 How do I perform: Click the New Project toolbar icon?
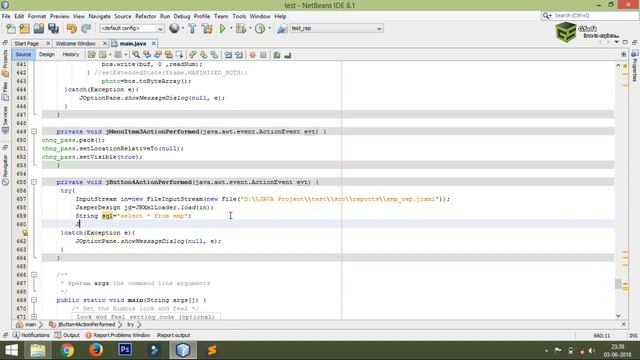pyautogui.click(x=24, y=29)
